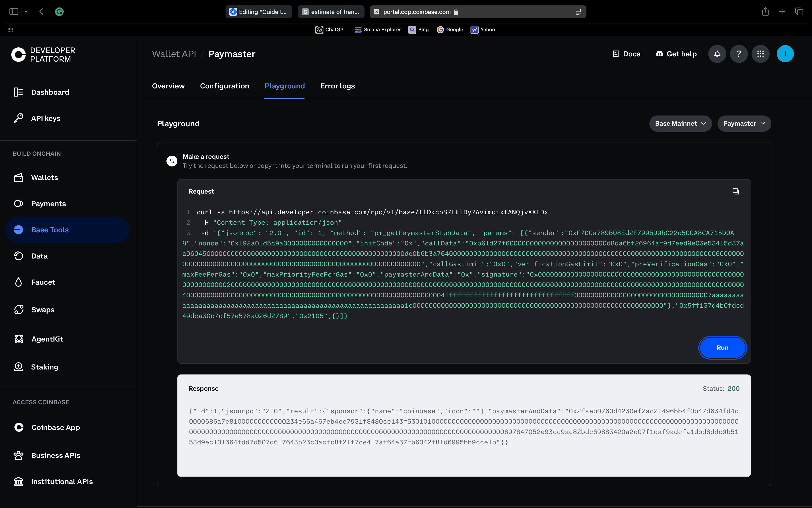The image size is (812, 508).
Task: Open the user profile avatar
Action: 785,54
